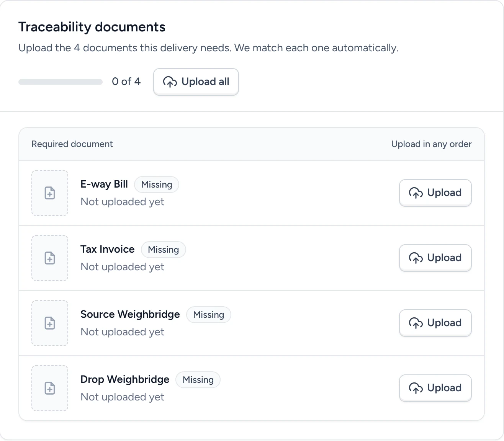Click the 'Upload in any order' label
The height and width of the screenshot is (441, 504).
pyautogui.click(x=431, y=144)
